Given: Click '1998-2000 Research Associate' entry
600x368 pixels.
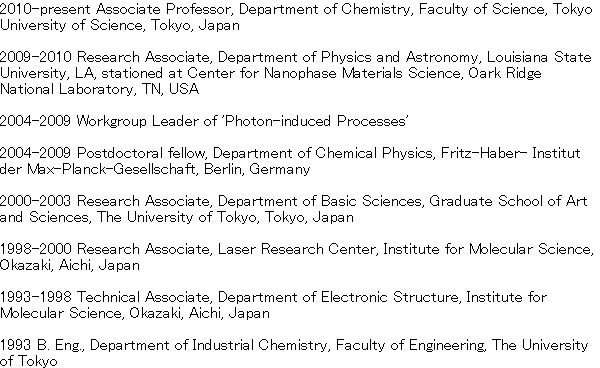Looking at the screenshot, I should [105, 249].
